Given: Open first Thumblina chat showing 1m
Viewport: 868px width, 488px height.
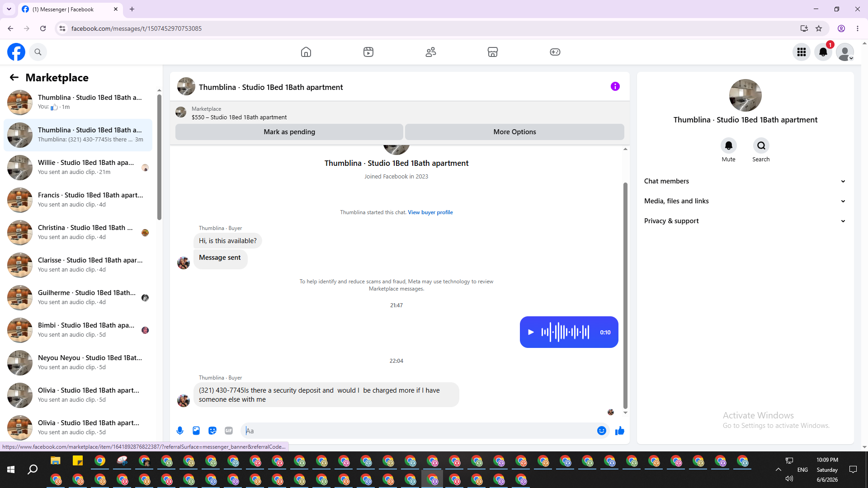Looking at the screenshot, I should coord(78,103).
